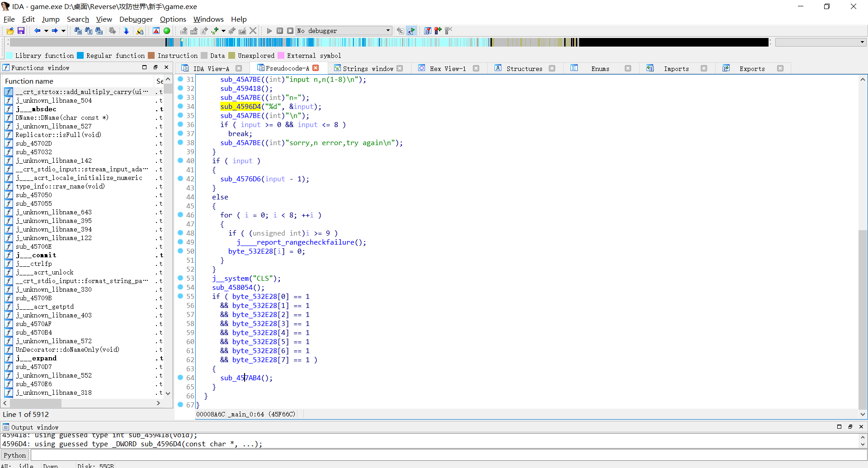Viewport: 868px width, 468px height.
Task: Close the Output window panel
Action: 861,426
